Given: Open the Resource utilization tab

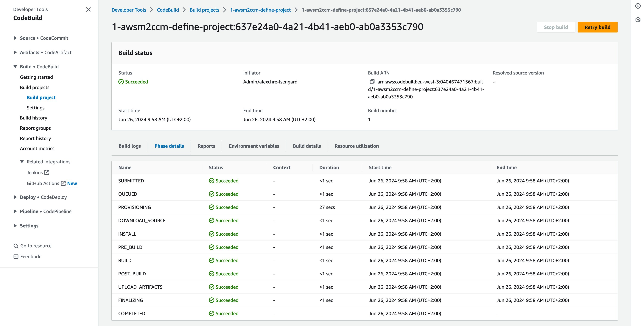Looking at the screenshot, I should [x=357, y=146].
